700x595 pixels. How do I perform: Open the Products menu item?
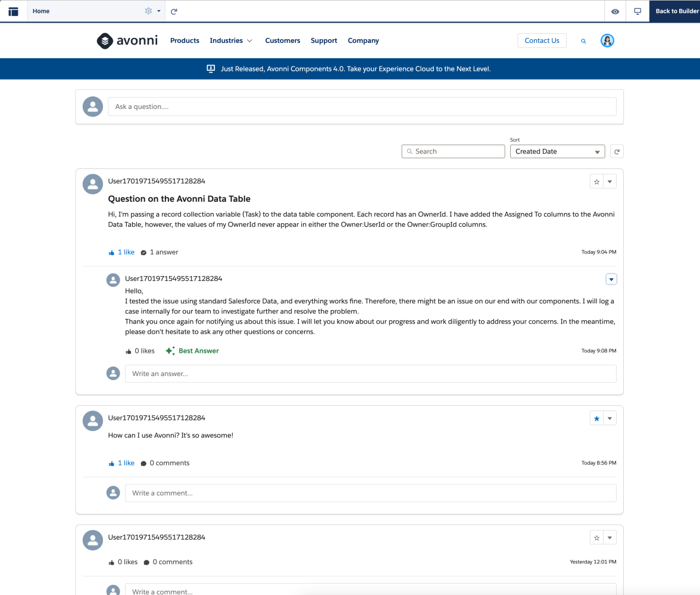click(x=185, y=40)
